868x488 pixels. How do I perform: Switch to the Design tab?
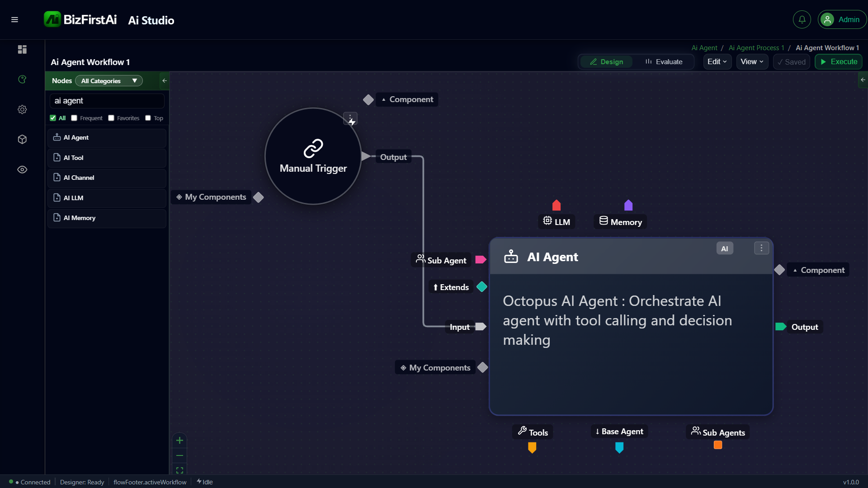point(606,62)
